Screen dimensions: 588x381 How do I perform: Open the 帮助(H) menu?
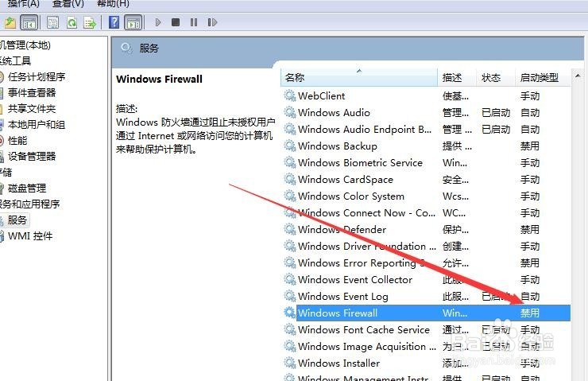(x=113, y=3)
